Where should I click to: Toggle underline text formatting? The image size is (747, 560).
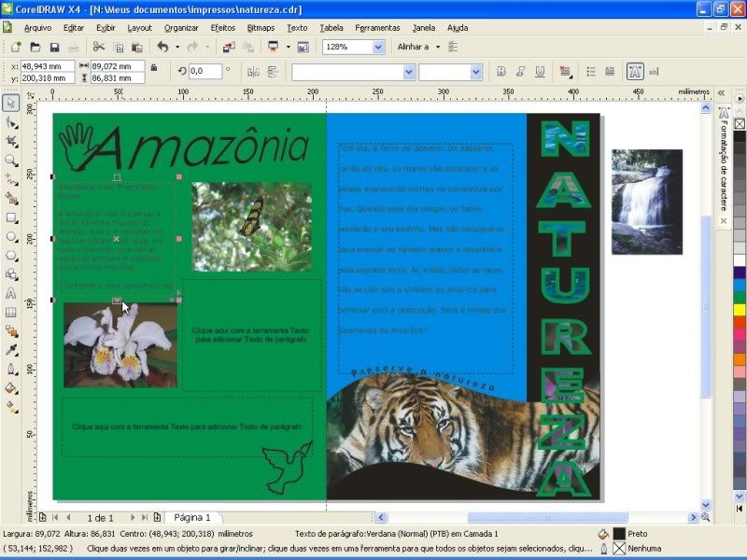(541, 71)
